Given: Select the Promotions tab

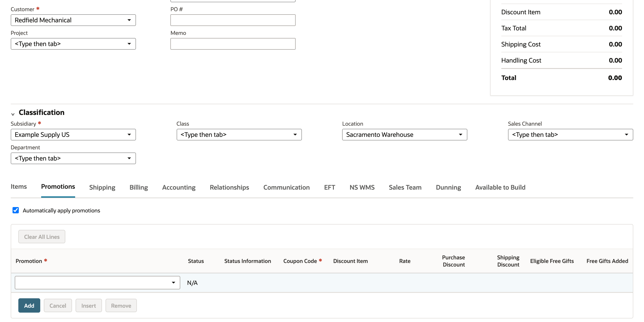Looking at the screenshot, I should click(58, 186).
